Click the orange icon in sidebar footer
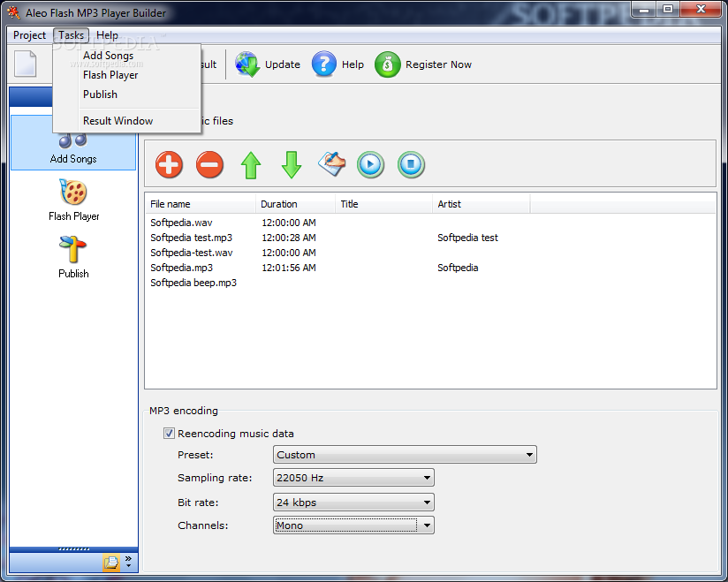 point(111,562)
